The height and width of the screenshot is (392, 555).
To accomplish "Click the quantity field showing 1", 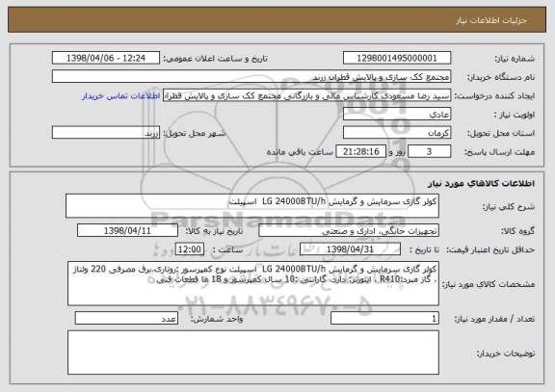I will point(384,319).
